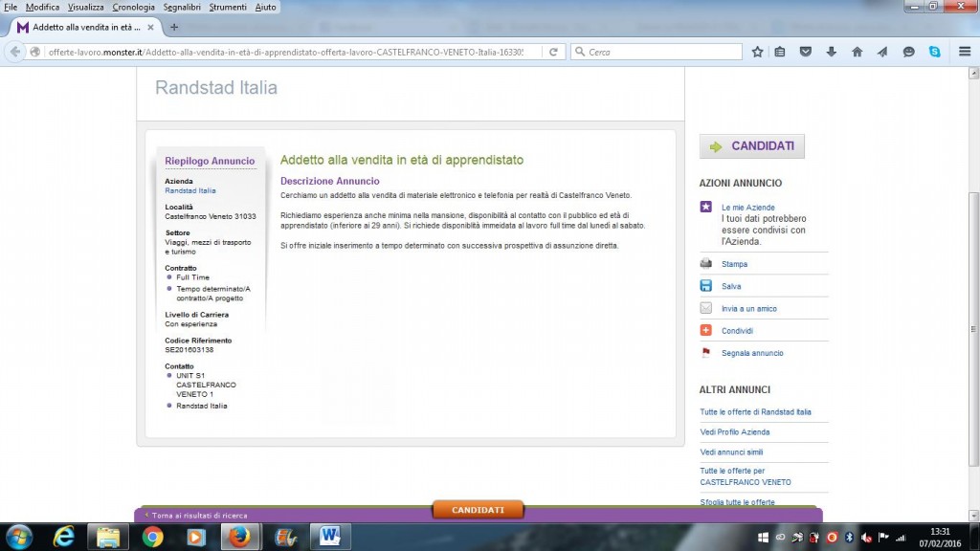Go back to the previous page
980x551 pixels.
click(x=15, y=52)
